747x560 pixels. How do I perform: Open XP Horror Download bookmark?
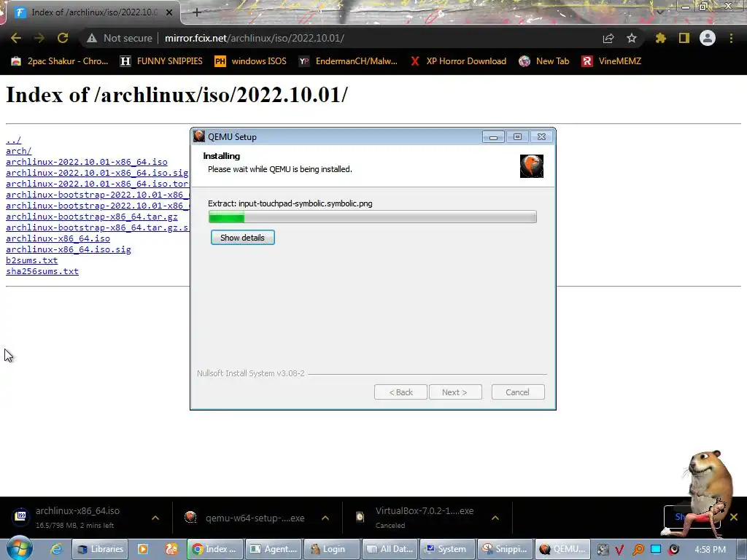(458, 61)
